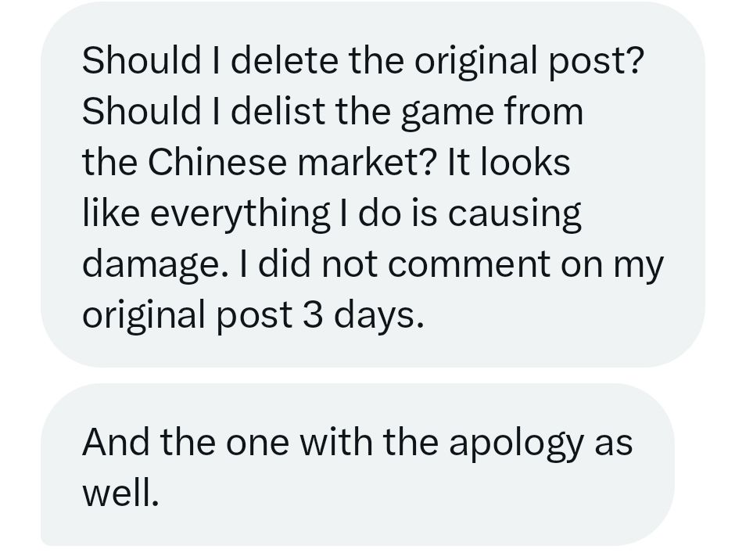Viewport: 753px width, 560px height.
Task: Click the text "Should I delete the original post?"
Action: 366,60
